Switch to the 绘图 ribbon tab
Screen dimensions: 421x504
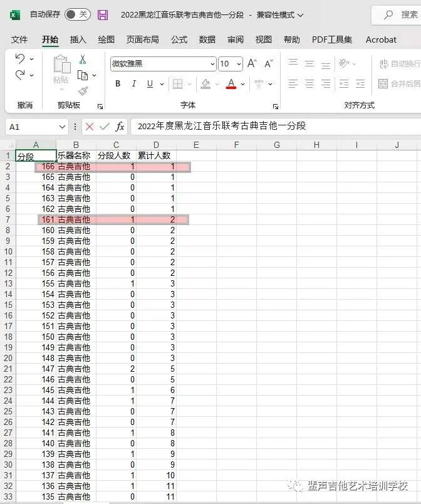tap(107, 39)
